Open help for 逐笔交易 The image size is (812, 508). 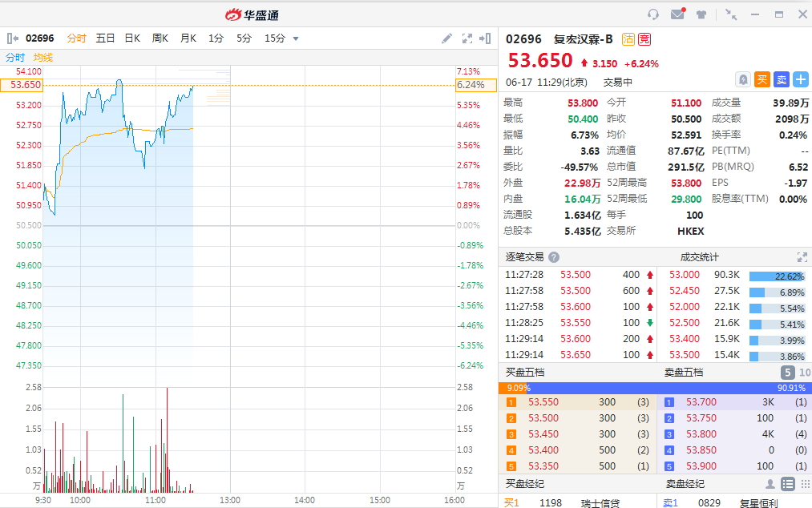[x=554, y=257]
